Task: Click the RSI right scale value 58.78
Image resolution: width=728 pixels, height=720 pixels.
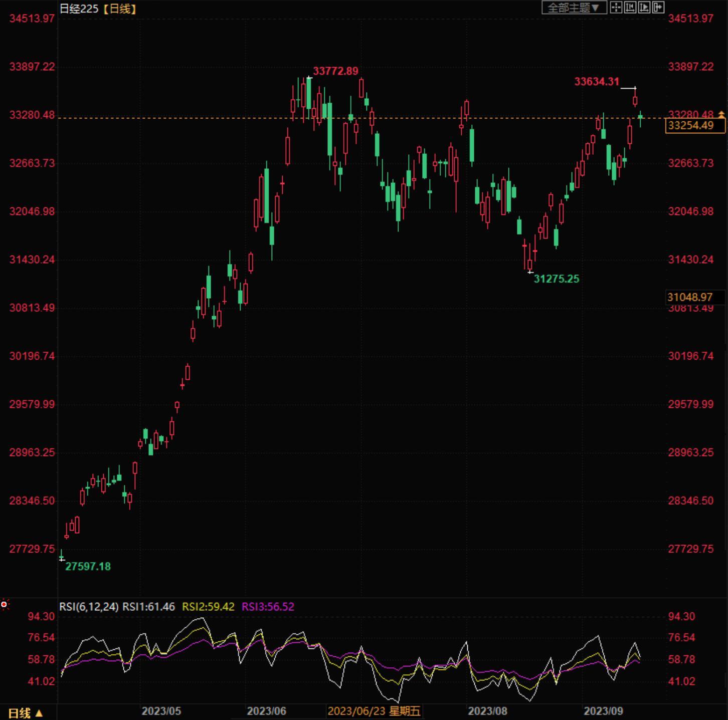Action: point(682,660)
